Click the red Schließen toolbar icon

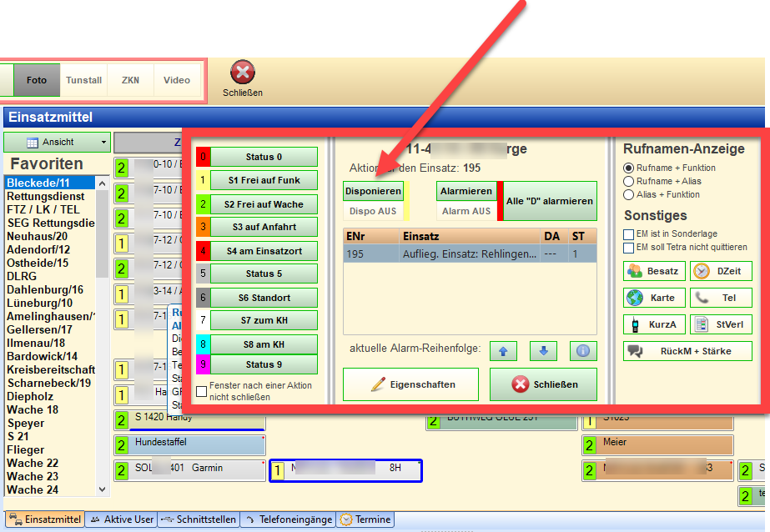242,73
